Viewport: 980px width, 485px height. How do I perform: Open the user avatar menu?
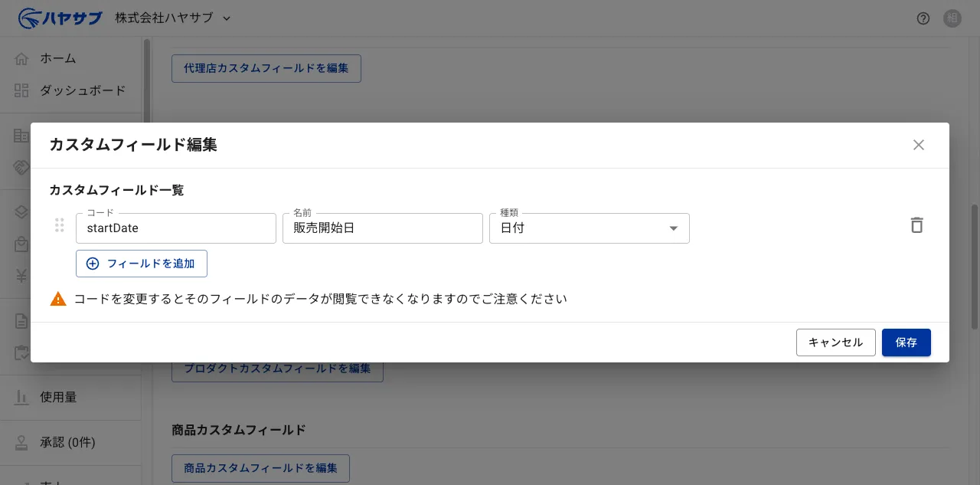click(952, 18)
